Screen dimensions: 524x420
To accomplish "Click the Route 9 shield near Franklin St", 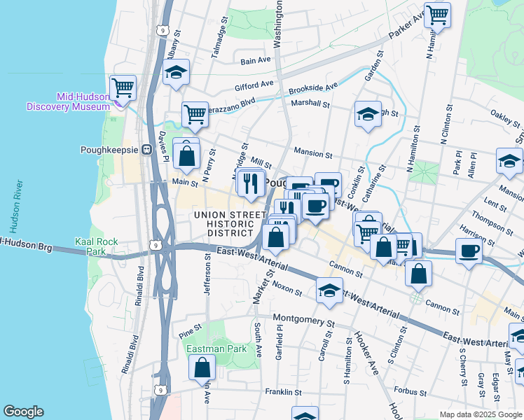I will (160, 390).
